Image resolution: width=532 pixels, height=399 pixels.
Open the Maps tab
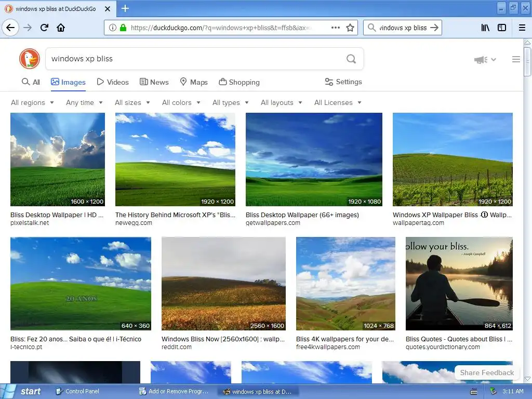pyautogui.click(x=194, y=82)
